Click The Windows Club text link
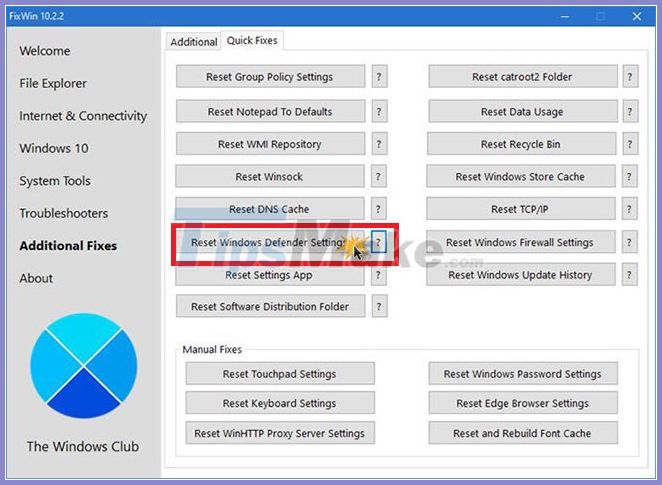This screenshot has width=662, height=485. tap(83, 446)
